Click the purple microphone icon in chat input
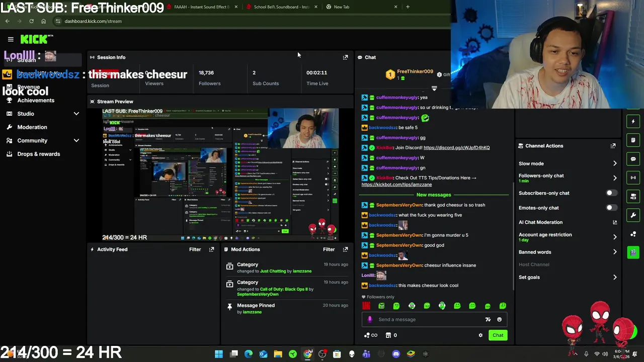The width and height of the screenshot is (644, 362). [370, 319]
